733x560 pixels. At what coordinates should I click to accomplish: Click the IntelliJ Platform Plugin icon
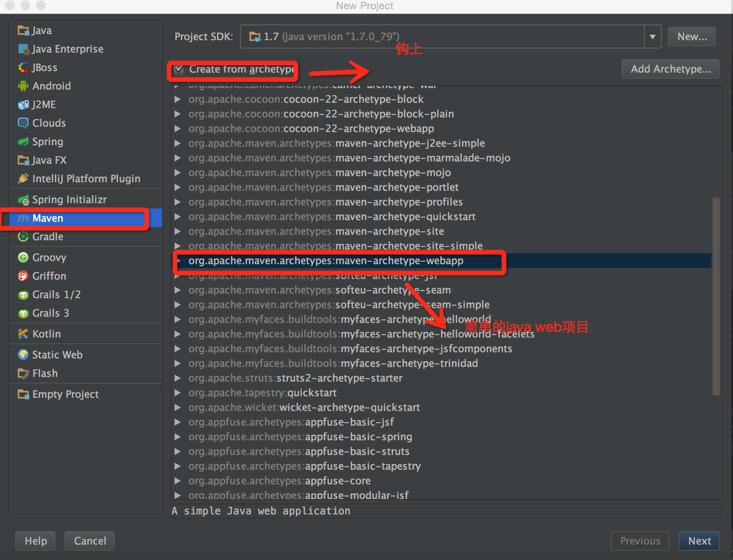point(23,178)
